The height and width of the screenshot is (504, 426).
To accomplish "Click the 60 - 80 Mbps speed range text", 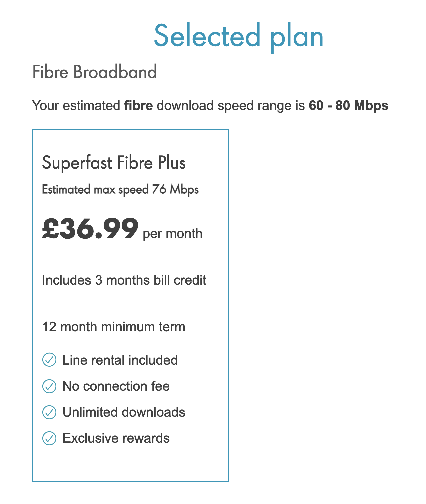I will click(x=349, y=105).
